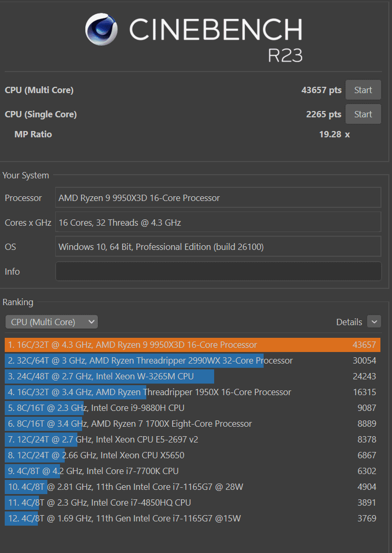Click the empty Info text field

click(218, 272)
